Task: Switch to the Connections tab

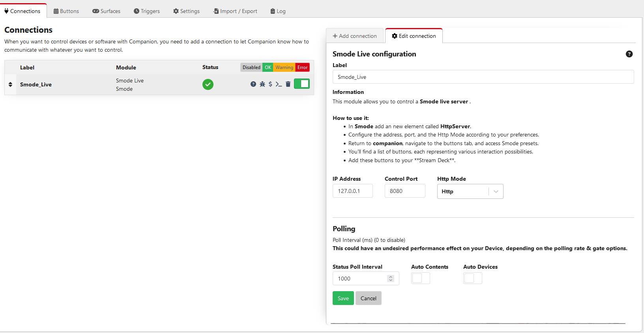Action: click(x=22, y=11)
